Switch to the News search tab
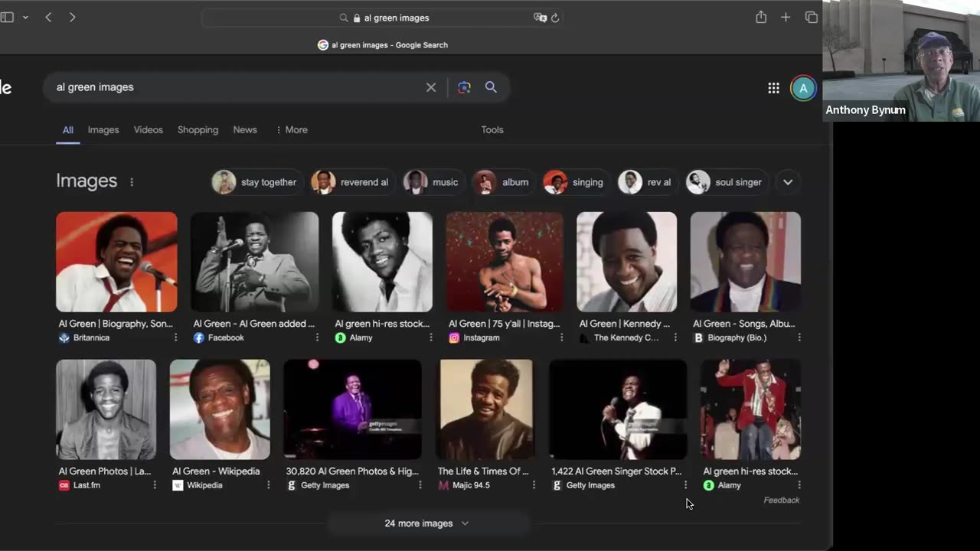The image size is (980, 551). pyautogui.click(x=245, y=130)
